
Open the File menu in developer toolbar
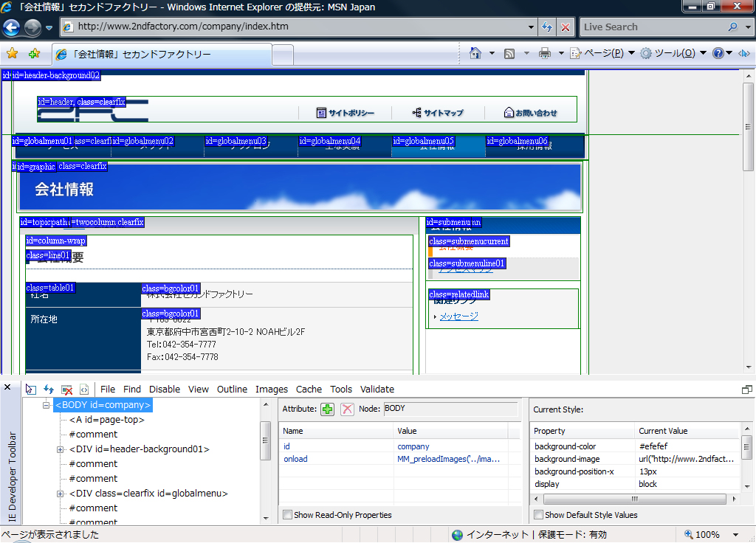click(x=108, y=390)
